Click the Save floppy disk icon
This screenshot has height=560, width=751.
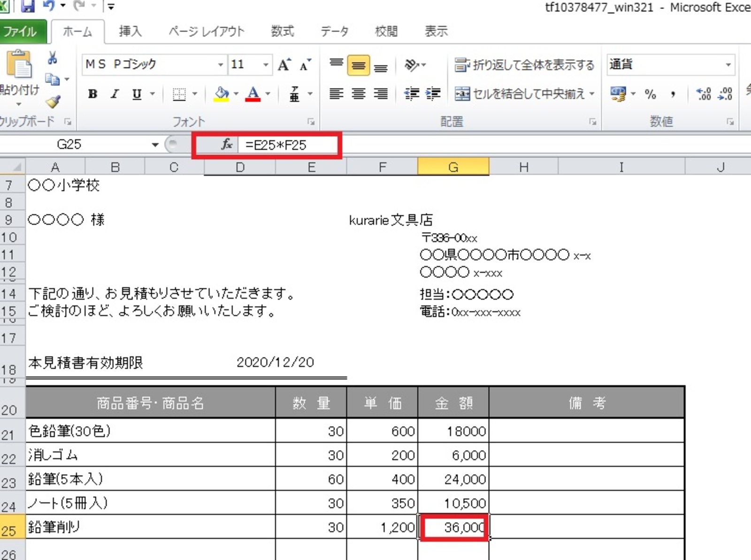tap(28, 6)
